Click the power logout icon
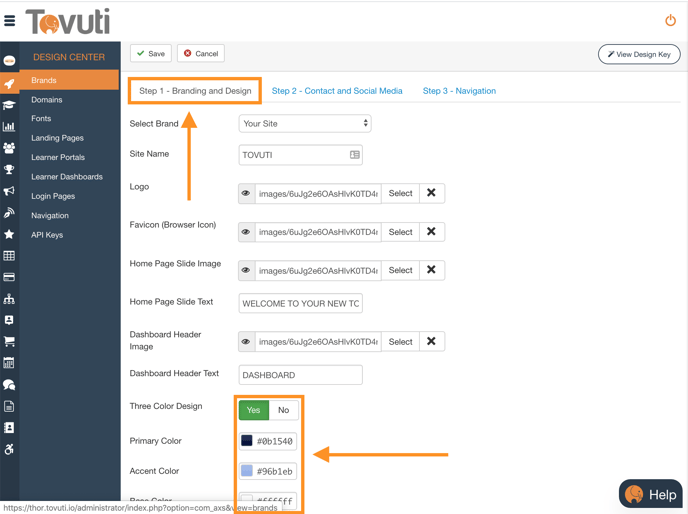 coord(670,20)
